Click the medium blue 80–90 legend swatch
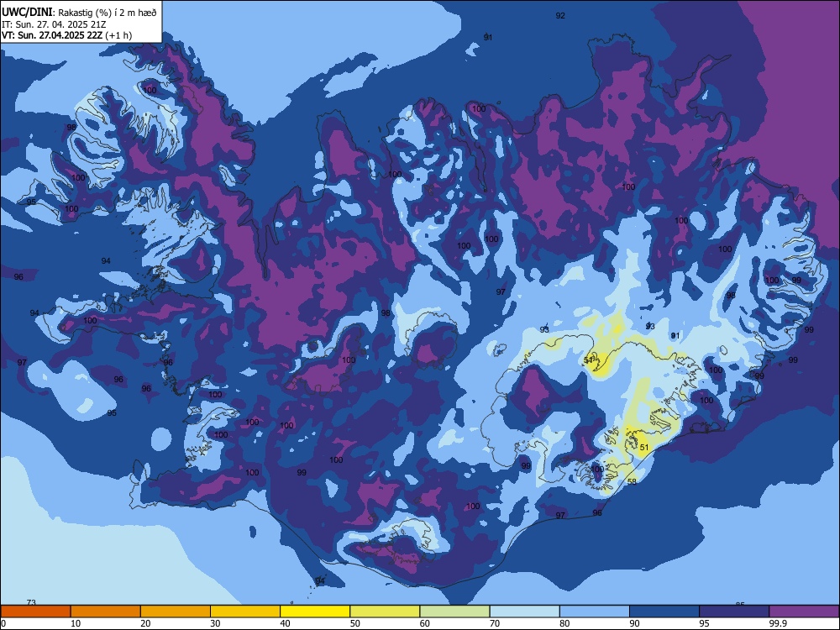The width and height of the screenshot is (840, 630). 595,612
